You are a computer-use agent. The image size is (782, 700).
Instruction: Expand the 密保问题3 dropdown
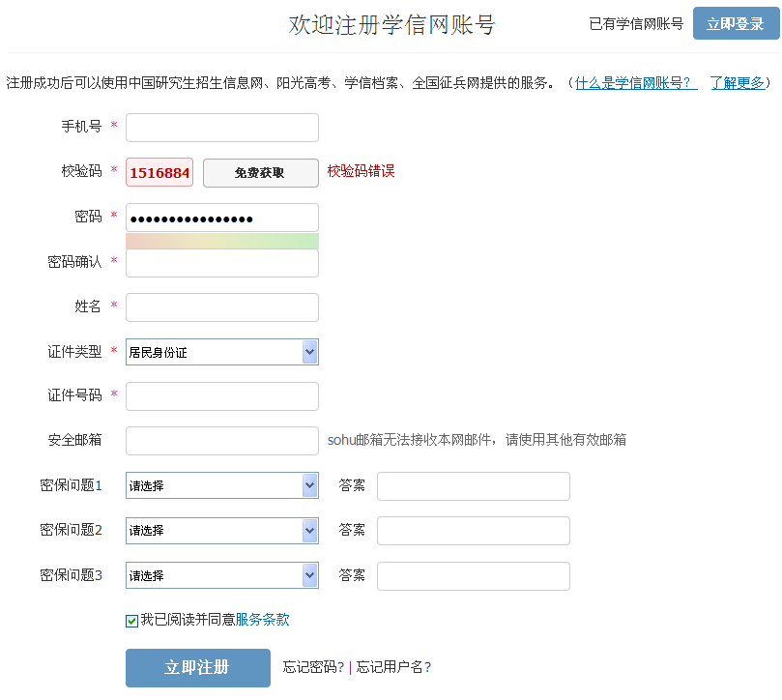coord(222,575)
